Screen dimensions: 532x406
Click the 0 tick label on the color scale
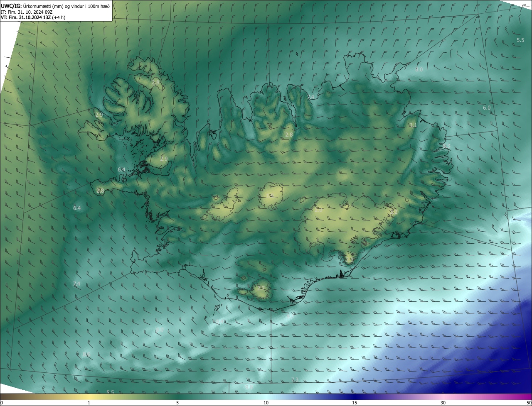pos(2,403)
